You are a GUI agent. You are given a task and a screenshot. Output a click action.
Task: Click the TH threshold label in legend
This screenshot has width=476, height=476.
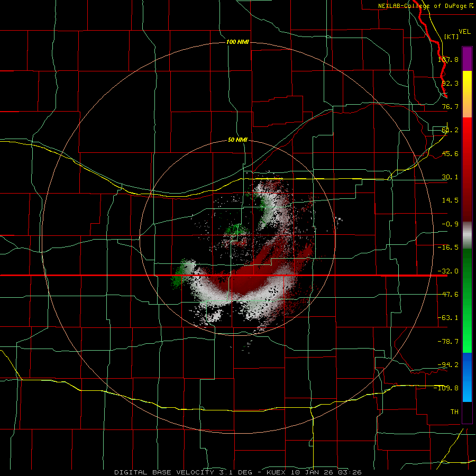click(454, 411)
